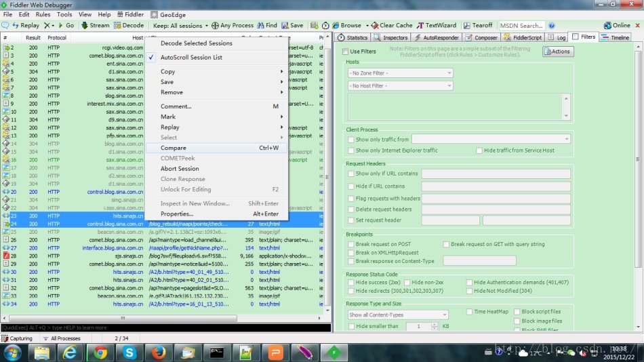
Task: Click the Tearoff toolbar button
Action: [x=478, y=26]
